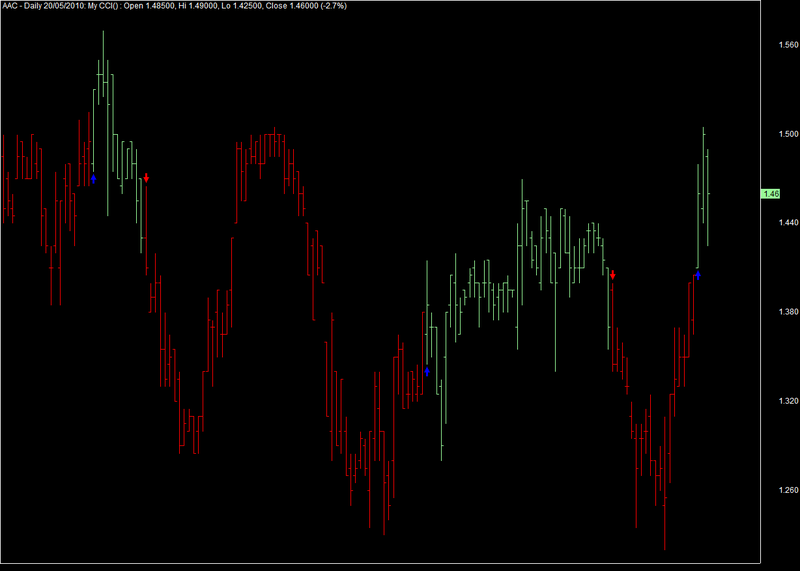Image resolution: width=800 pixels, height=571 pixels.
Task: Click the 1.560 price axis label
Action: (x=788, y=45)
